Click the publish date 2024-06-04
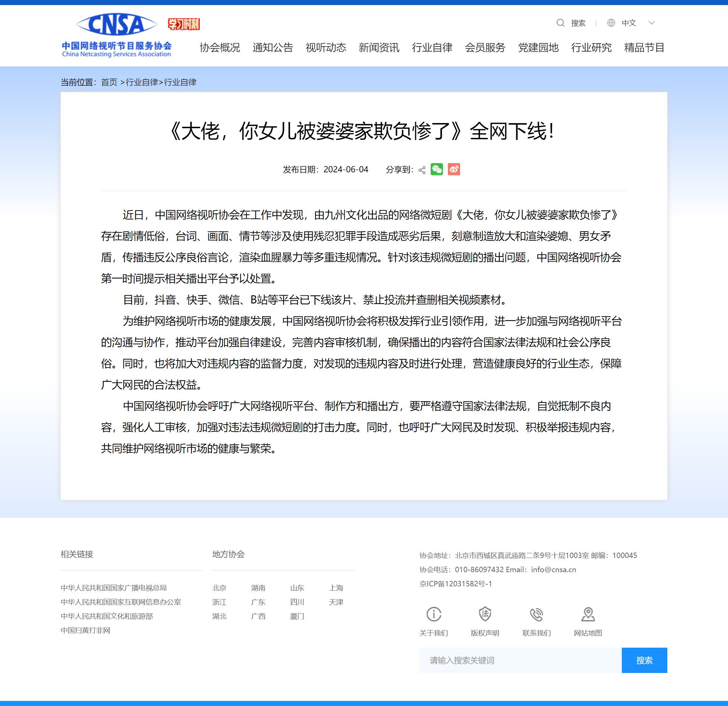Image resolution: width=728 pixels, height=706 pixels. pos(346,170)
